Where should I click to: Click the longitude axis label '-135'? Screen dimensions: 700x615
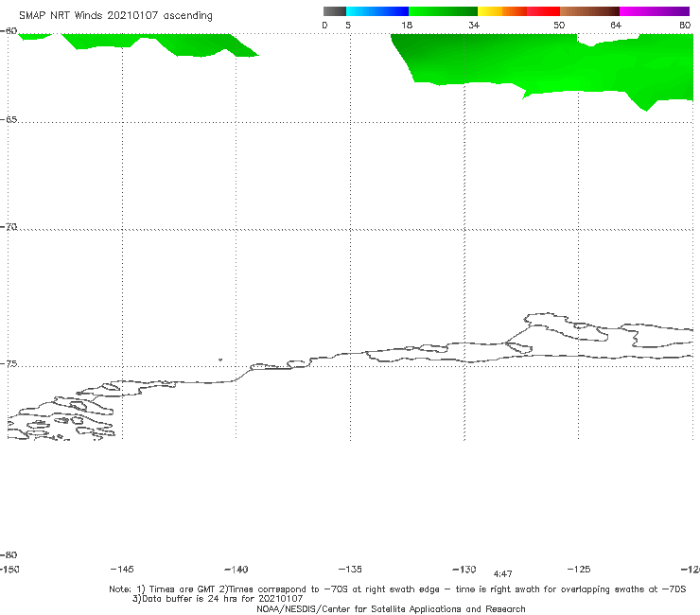pos(350,570)
